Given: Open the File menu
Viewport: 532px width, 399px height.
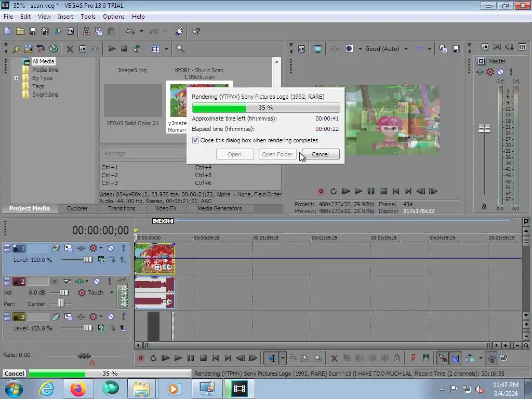Looking at the screenshot, I should pyautogui.click(x=8, y=17).
